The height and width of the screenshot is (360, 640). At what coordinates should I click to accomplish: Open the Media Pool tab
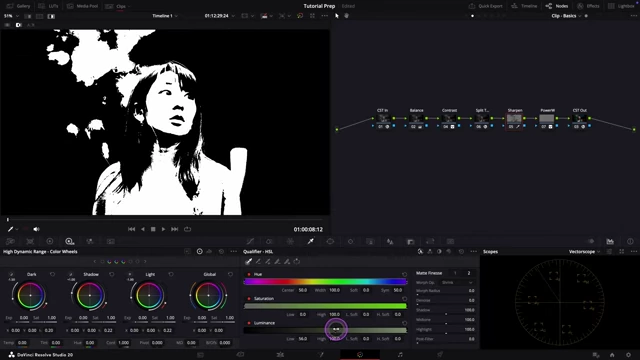click(x=82, y=6)
